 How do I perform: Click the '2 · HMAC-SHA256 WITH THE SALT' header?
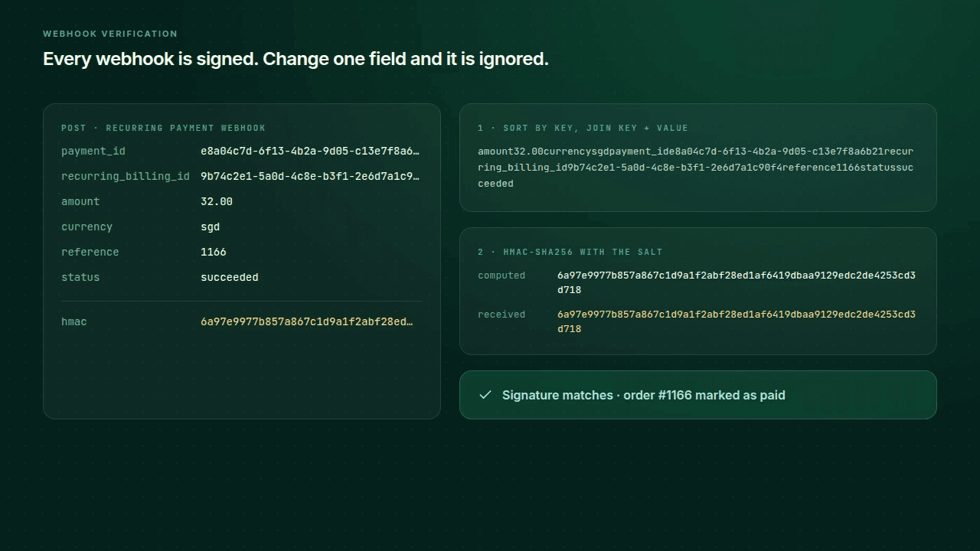coord(570,252)
